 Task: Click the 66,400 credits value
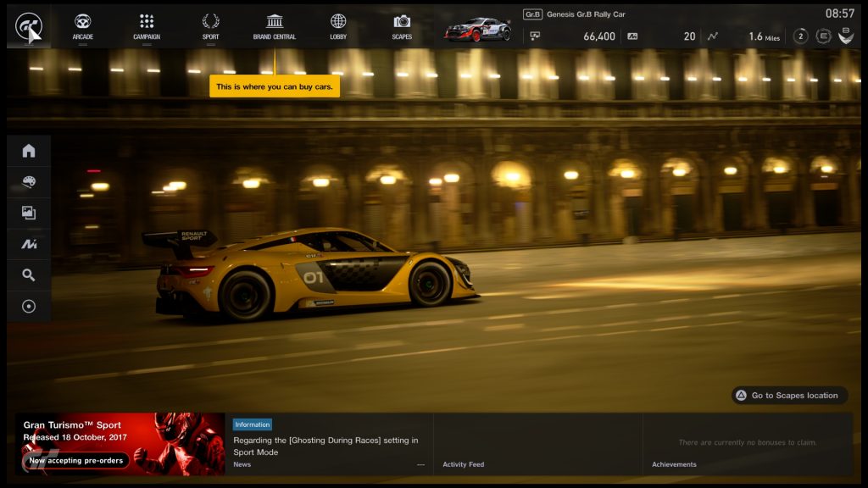point(599,36)
